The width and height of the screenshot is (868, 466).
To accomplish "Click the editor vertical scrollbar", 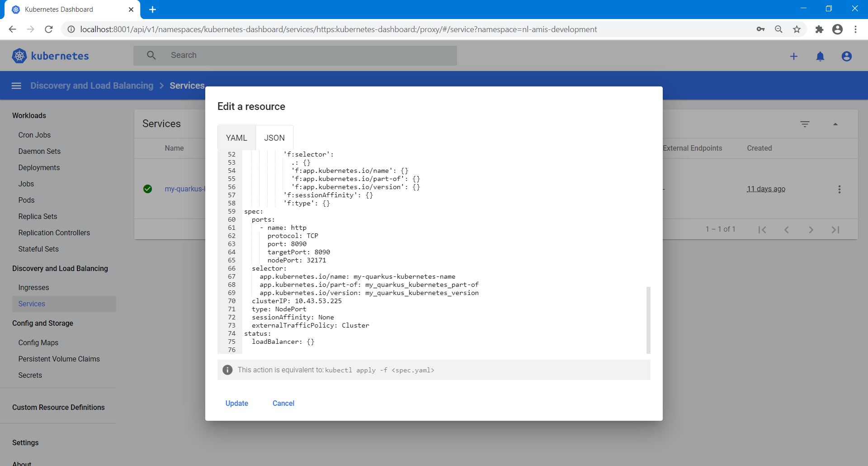I will (648, 319).
